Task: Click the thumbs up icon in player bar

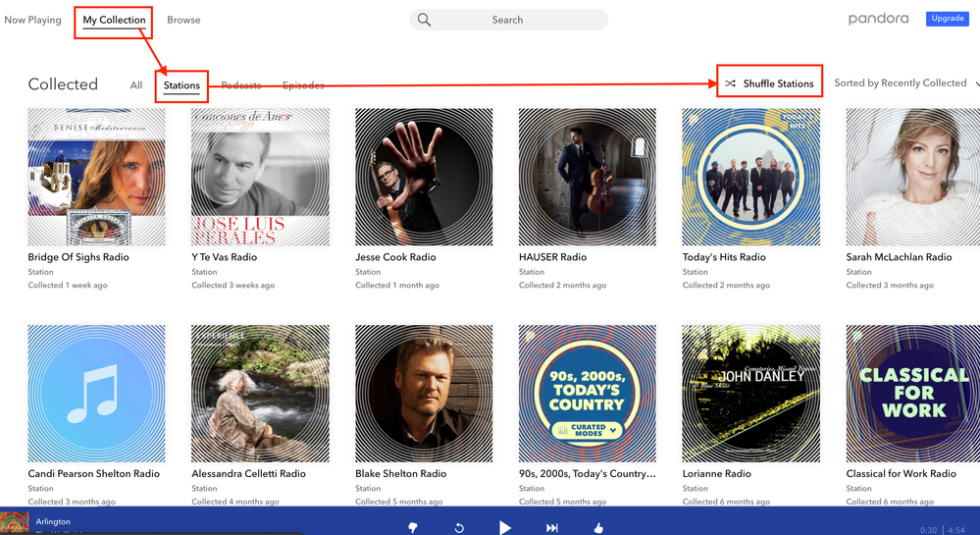Action: point(598,527)
